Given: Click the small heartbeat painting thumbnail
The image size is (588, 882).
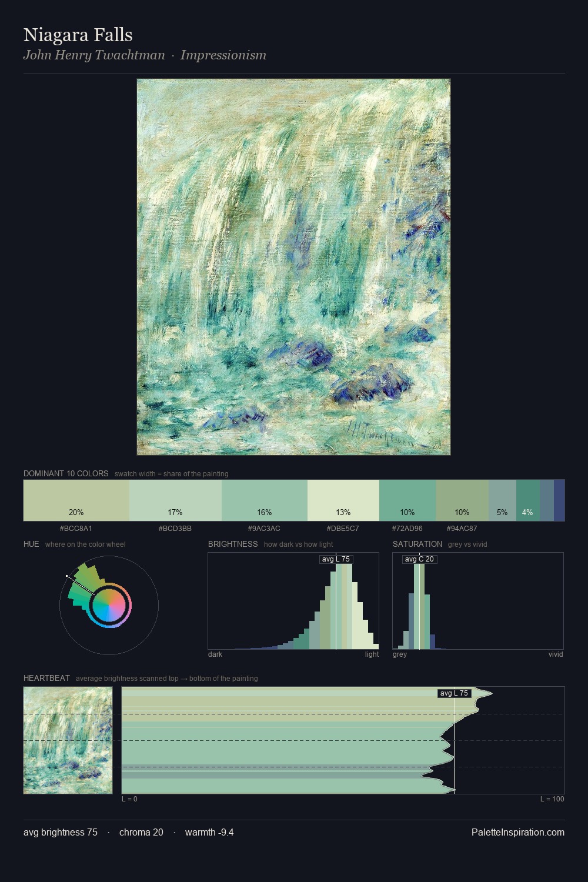Looking at the screenshot, I should [x=68, y=740].
